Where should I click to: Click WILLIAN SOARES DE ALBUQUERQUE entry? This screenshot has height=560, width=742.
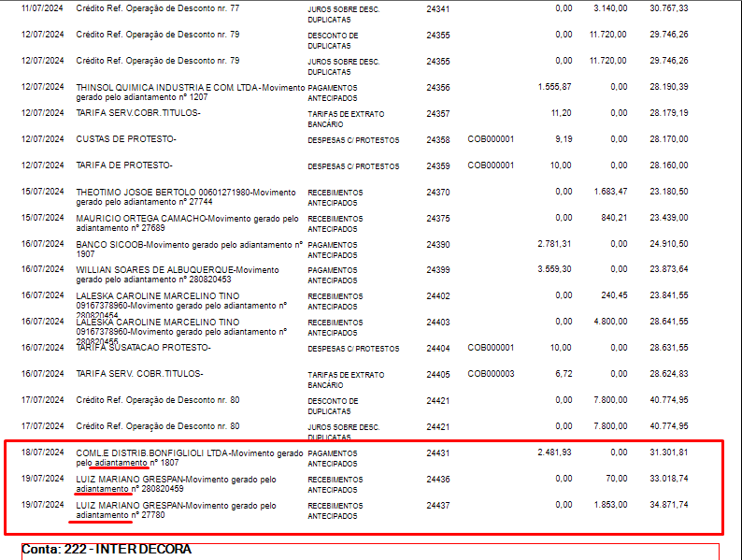coord(178,275)
